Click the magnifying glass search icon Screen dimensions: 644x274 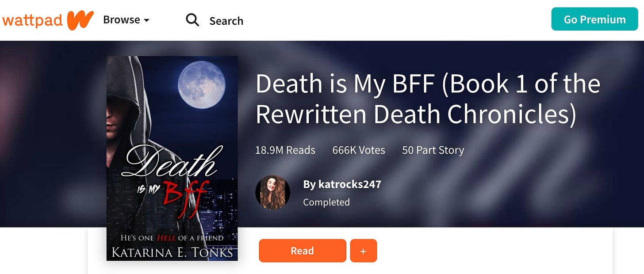pos(192,20)
